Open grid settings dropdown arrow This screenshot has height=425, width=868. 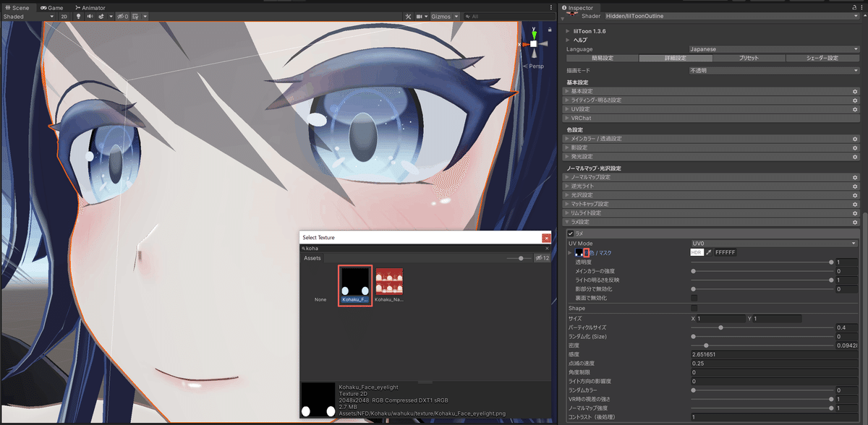coord(145,16)
